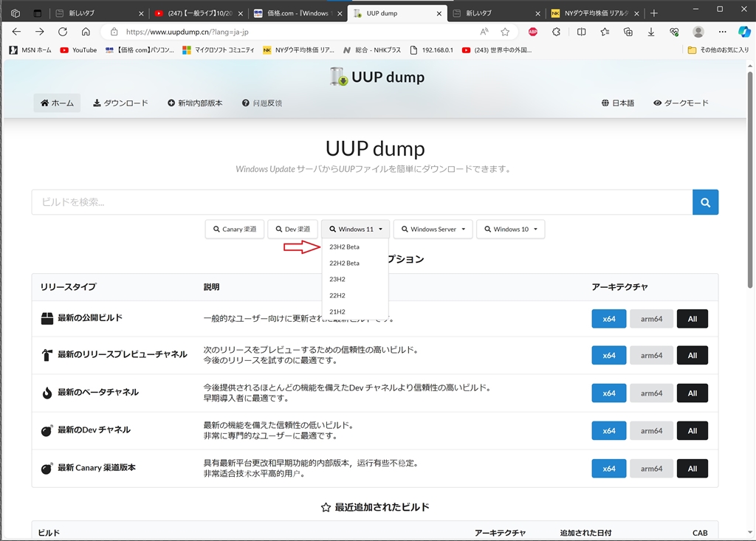Choose x64 for 最新 Canary 渠道版本

pos(609,468)
